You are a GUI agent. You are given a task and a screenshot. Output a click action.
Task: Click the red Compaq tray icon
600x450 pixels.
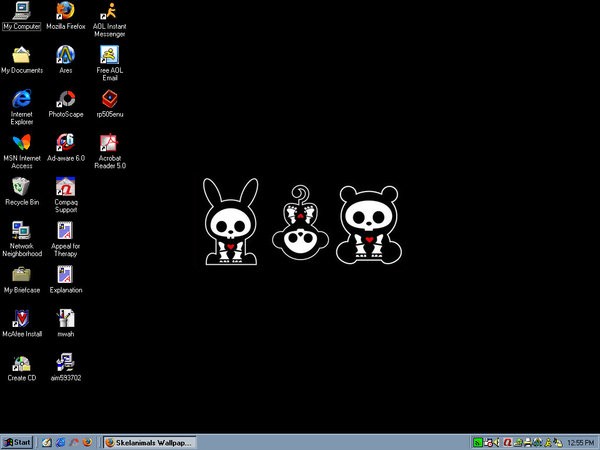508,442
